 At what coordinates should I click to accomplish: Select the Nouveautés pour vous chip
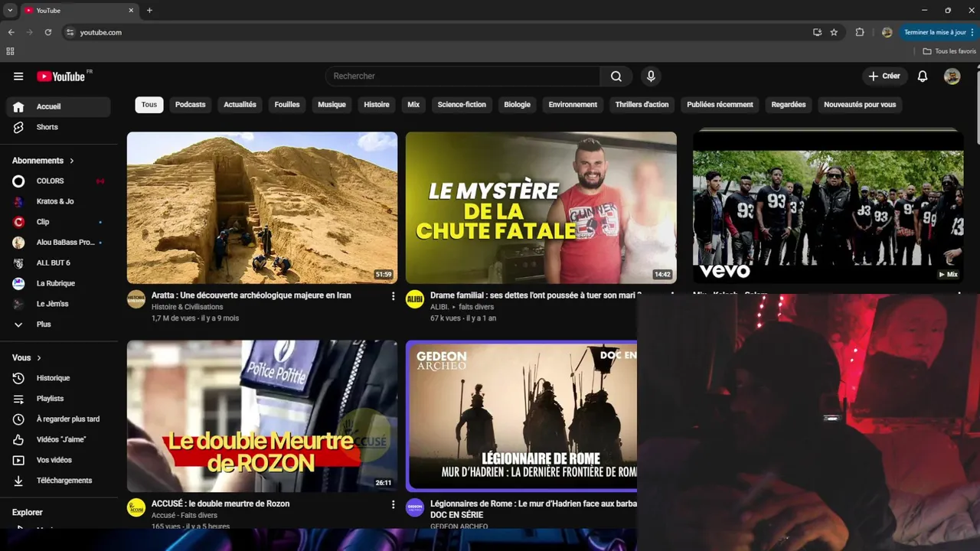(x=860, y=105)
